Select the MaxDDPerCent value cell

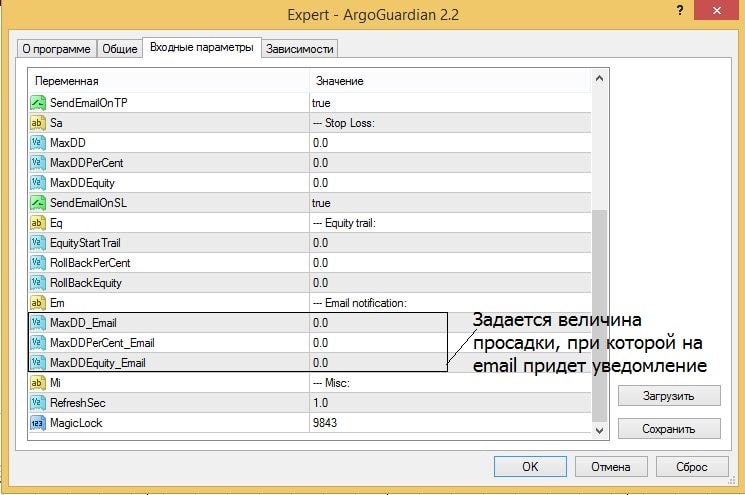point(450,162)
